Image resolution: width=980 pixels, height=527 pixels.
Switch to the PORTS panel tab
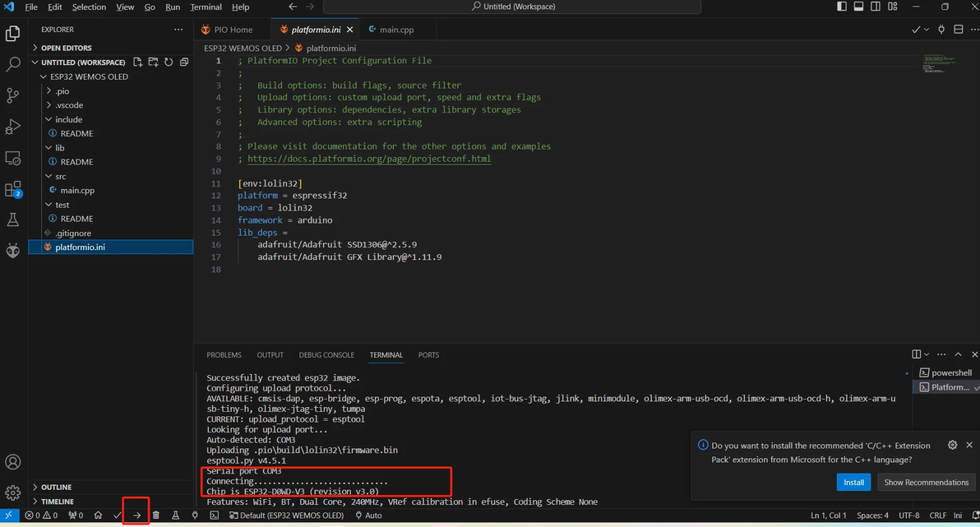click(x=428, y=354)
